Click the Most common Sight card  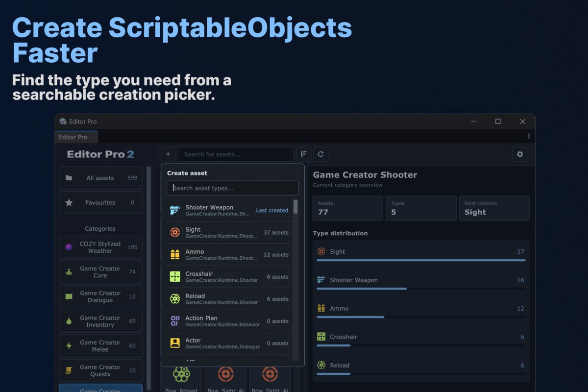(x=494, y=208)
